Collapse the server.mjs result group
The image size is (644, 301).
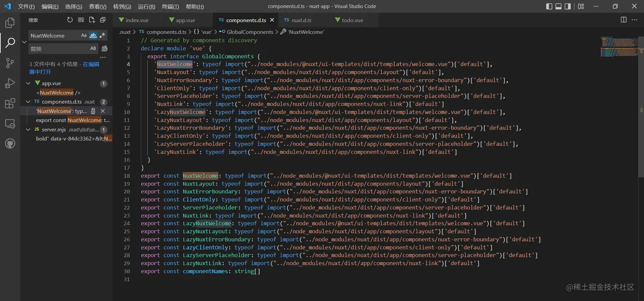tap(29, 129)
